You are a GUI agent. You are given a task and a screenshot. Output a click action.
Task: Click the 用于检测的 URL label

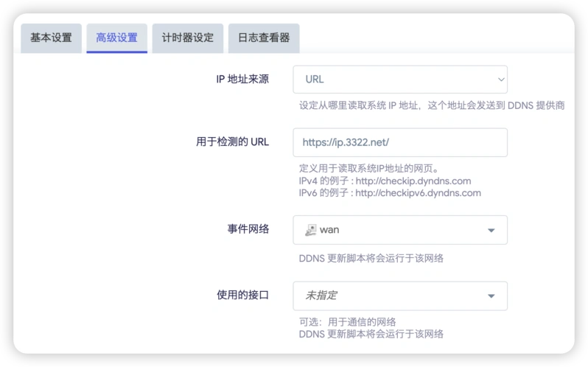(x=233, y=141)
